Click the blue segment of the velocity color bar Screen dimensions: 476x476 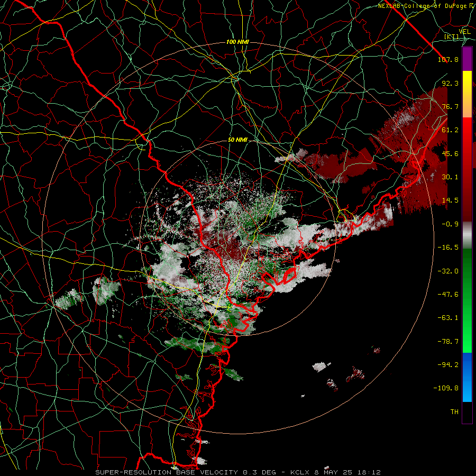tap(467, 377)
